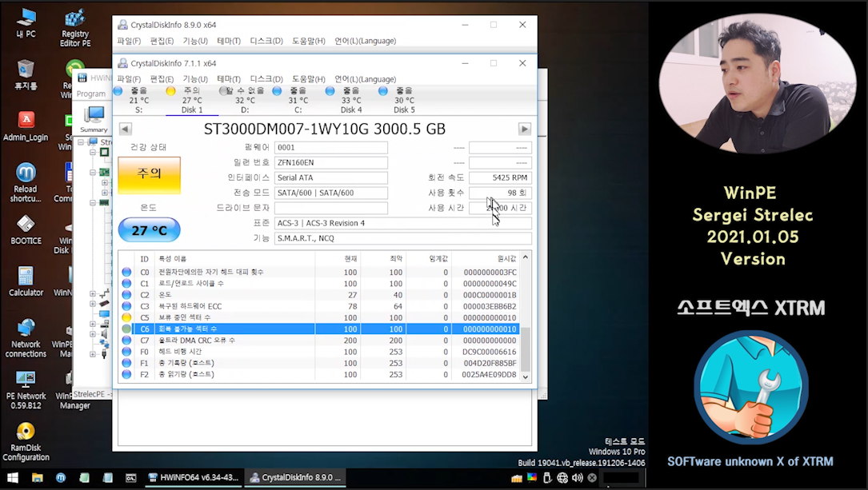Click the firmware field showing 0001
868x490 pixels.
click(330, 148)
